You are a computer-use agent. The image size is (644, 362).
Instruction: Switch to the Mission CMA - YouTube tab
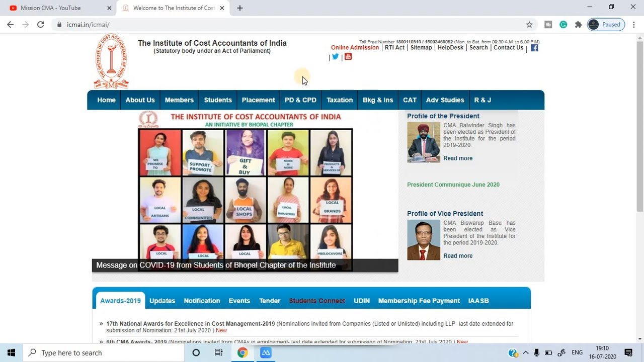click(x=58, y=8)
